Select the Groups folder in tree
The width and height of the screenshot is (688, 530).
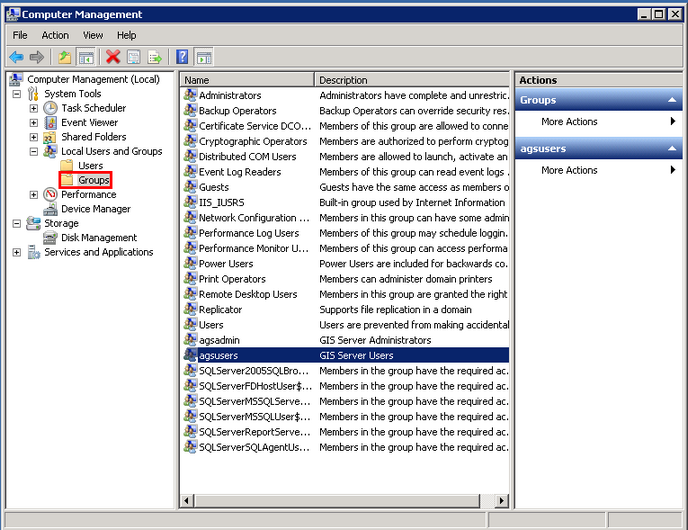[93, 180]
